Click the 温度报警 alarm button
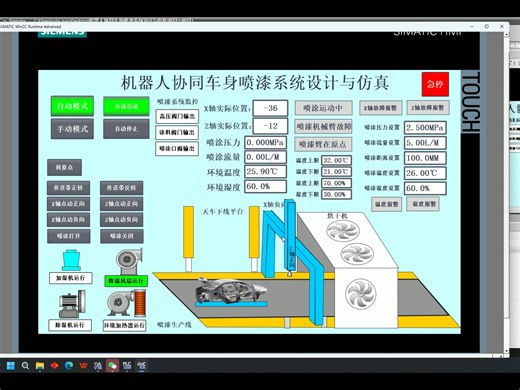Screen dimensions: 520x390 (x=387, y=204)
